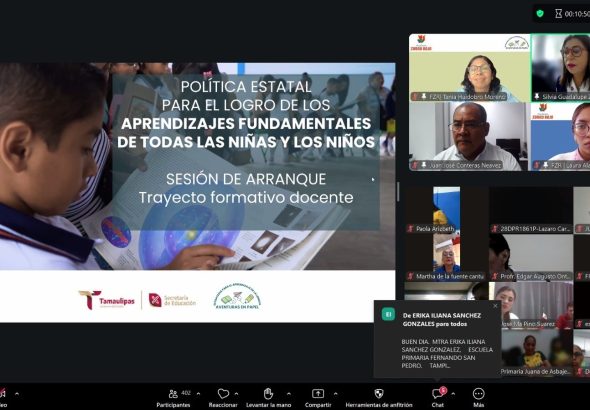Image resolution: width=590 pixels, height=410 pixels.
Task: Click the meeting timer hourglass icon
Action: coord(559,14)
